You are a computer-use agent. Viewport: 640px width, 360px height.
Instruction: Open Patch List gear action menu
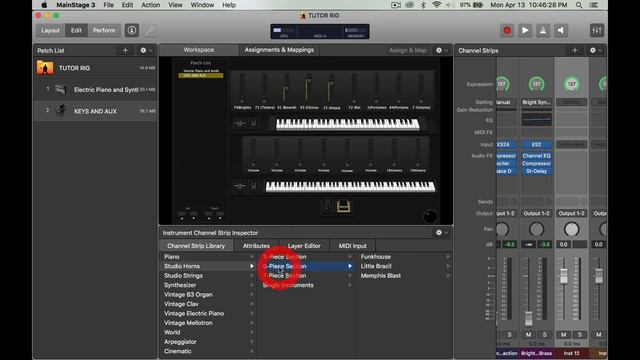pyautogui.click(x=145, y=51)
